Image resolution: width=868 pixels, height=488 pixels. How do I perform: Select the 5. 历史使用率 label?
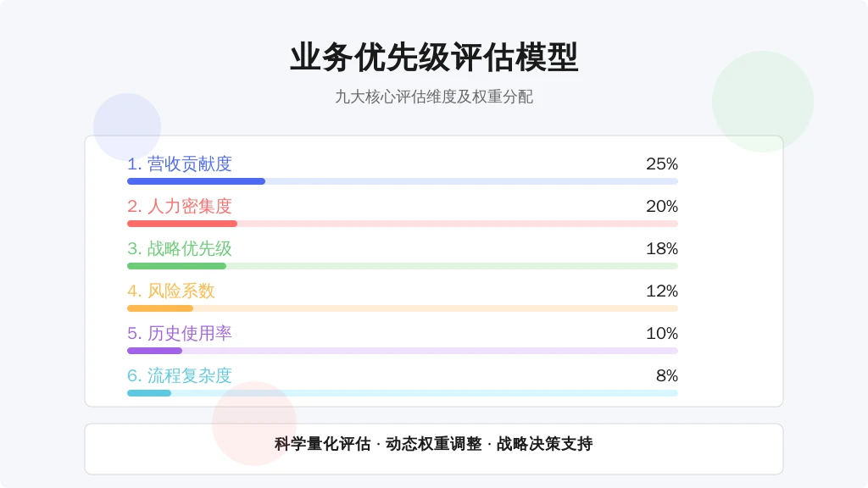point(180,333)
